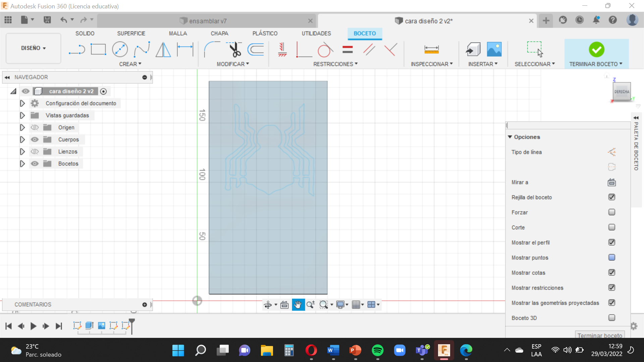The width and height of the screenshot is (644, 362).
Task: Select the Mirror sketch tool
Action: (x=163, y=50)
